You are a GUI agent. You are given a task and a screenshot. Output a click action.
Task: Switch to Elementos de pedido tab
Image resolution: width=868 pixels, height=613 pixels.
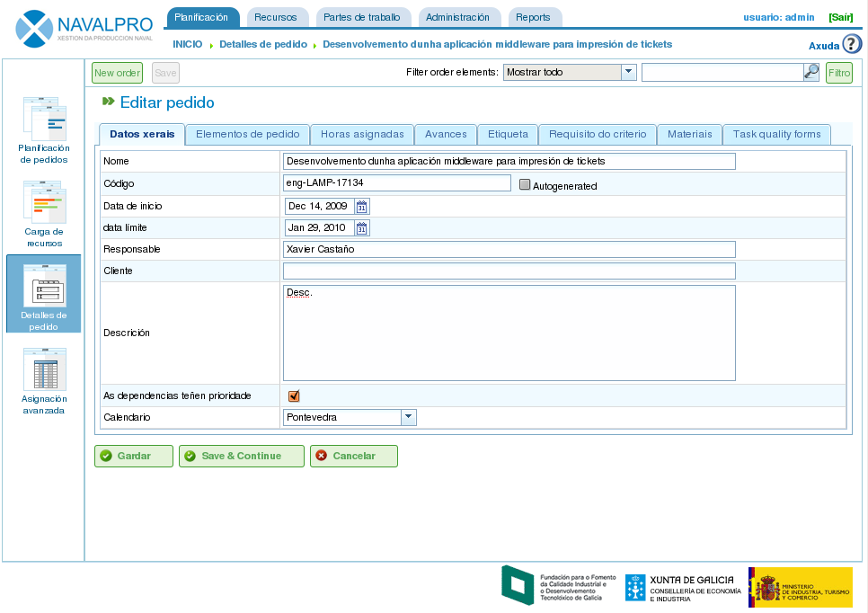pos(247,135)
